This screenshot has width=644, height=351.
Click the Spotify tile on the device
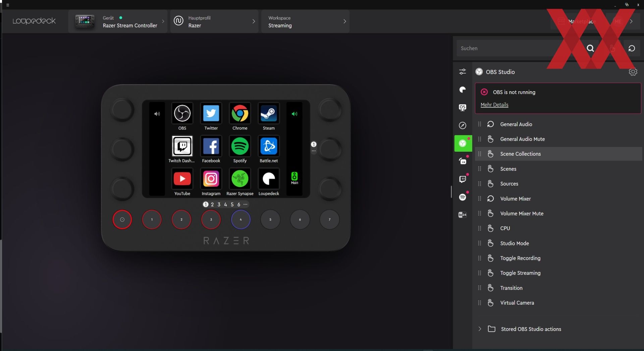click(240, 146)
